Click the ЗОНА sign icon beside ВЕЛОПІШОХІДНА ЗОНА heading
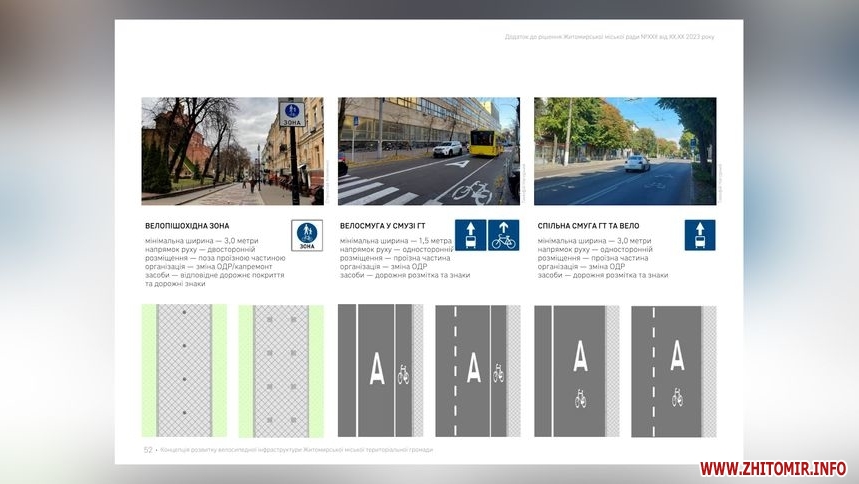 [x=307, y=235]
